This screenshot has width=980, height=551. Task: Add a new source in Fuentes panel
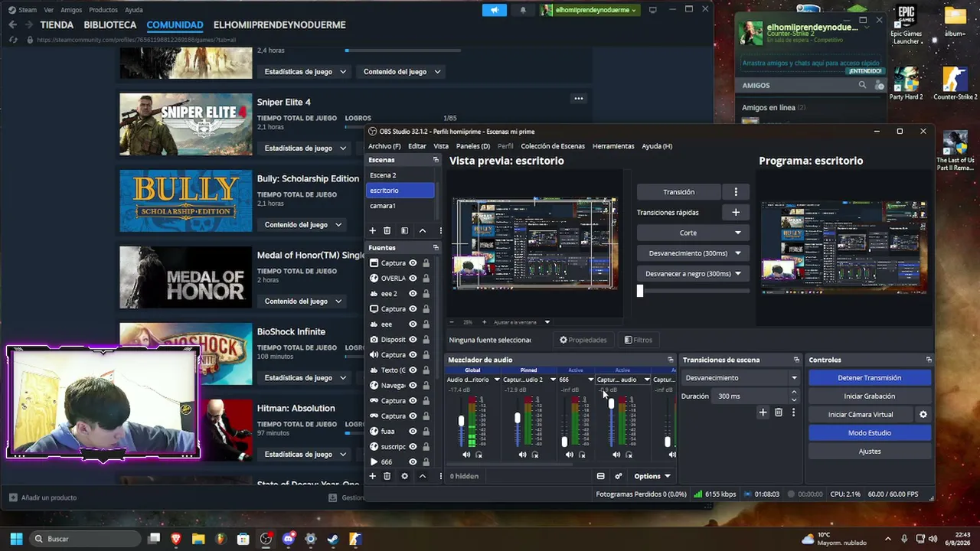pyautogui.click(x=373, y=476)
